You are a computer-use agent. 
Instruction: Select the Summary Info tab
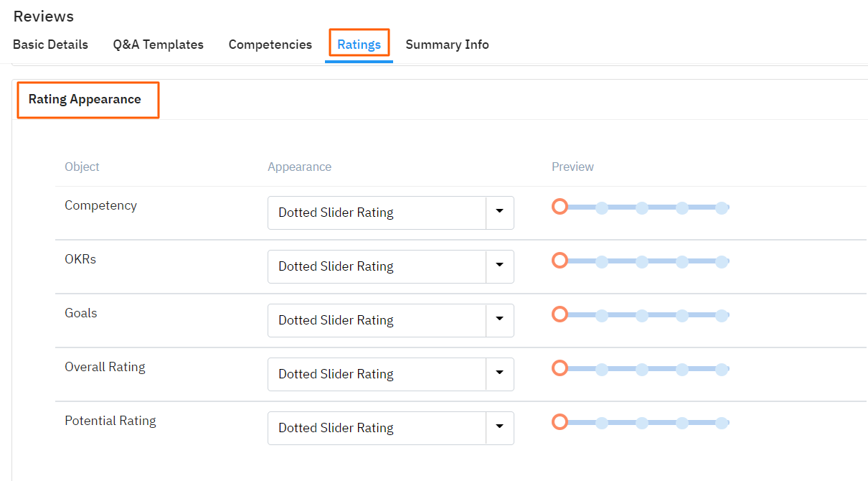coord(447,45)
